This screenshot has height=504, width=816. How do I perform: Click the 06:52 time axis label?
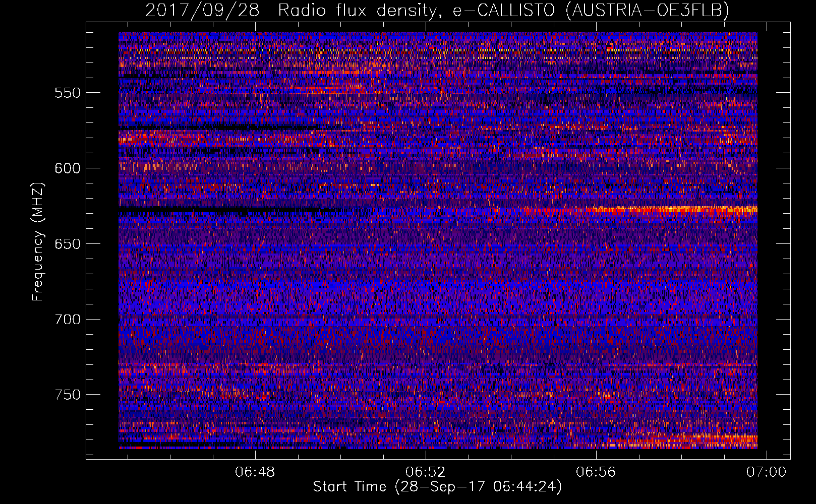(x=426, y=472)
